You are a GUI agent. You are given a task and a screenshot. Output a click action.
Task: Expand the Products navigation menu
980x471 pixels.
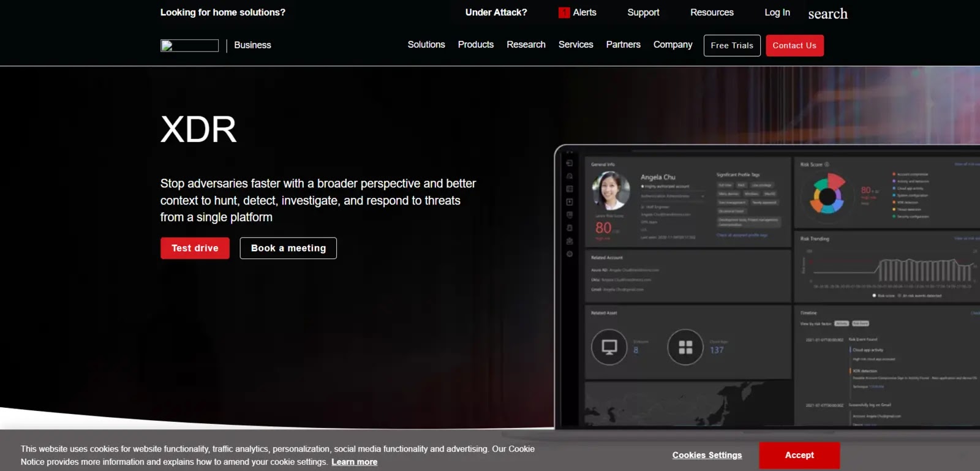click(x=475, y=45)
